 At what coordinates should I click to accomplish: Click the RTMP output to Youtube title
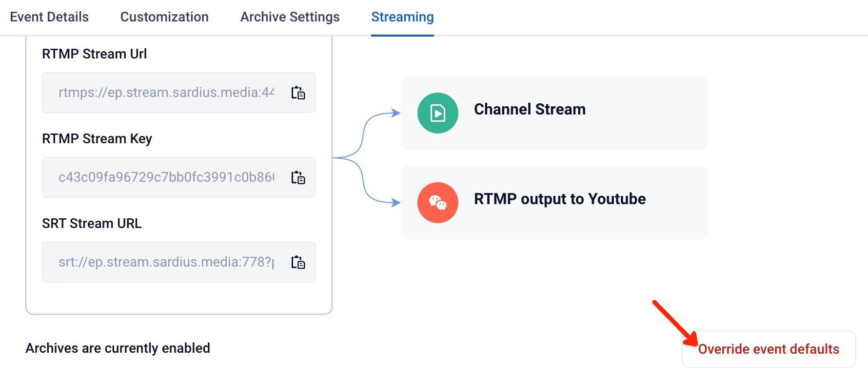coord(560,199)
